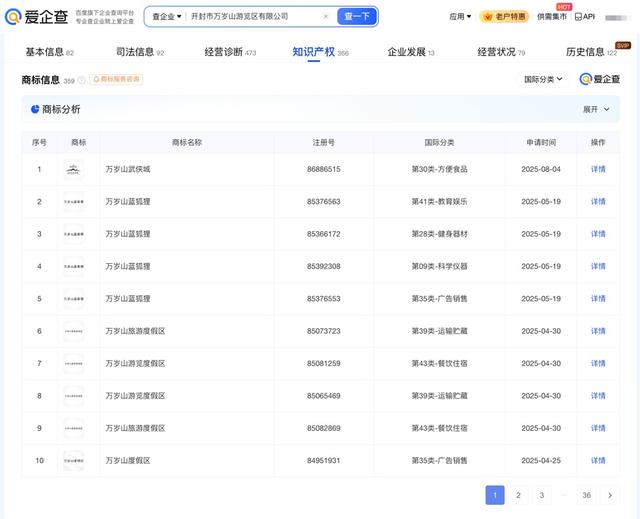Click date cell 2025-04-25
The height and width of the screenshot is (519, 640).
[x=541, y=460]
